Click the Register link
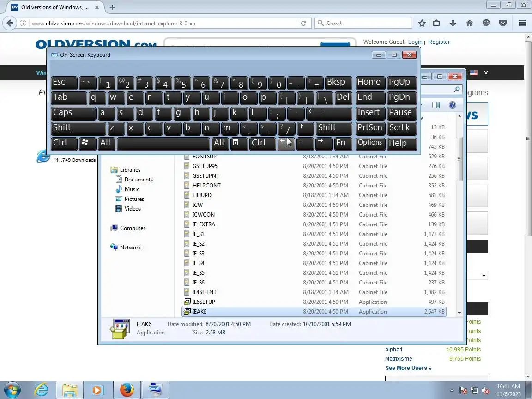This screenshot has height=399, width=532. pos(439,42)
